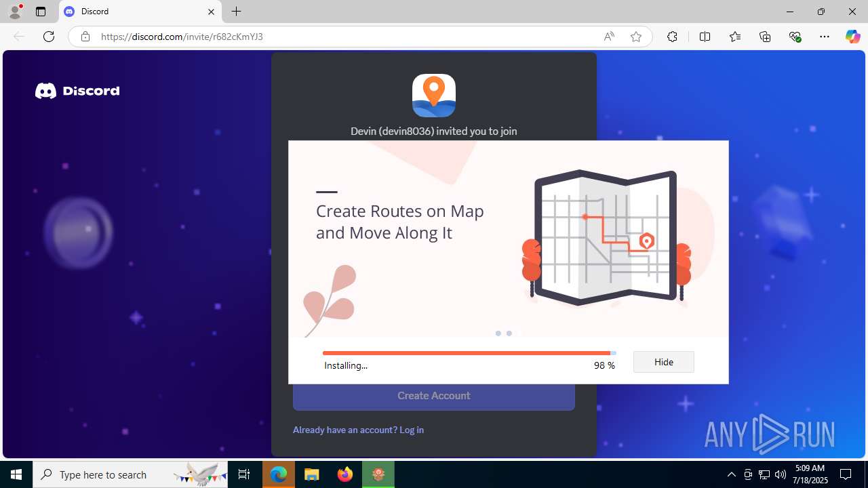Close the Discord browser tab
Viewport: 868px width, 488px height.
211,12
